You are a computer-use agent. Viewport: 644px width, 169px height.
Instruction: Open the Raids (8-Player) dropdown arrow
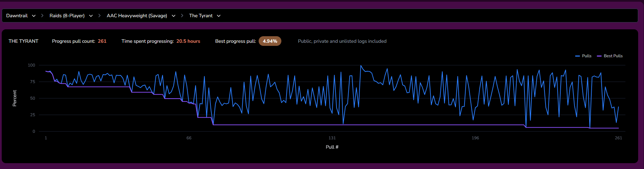tap(91, 16)
